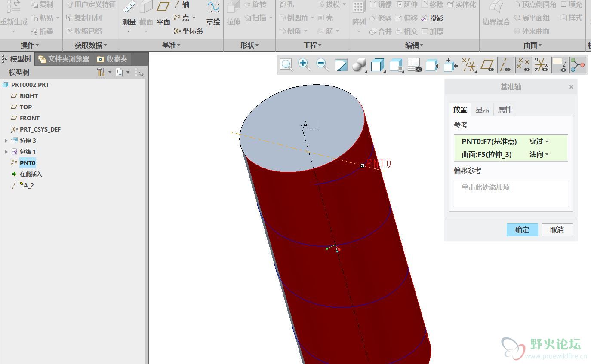Select the 平面 (Plane) datum tool
The image size is (591, 364).
click(163, 14)
